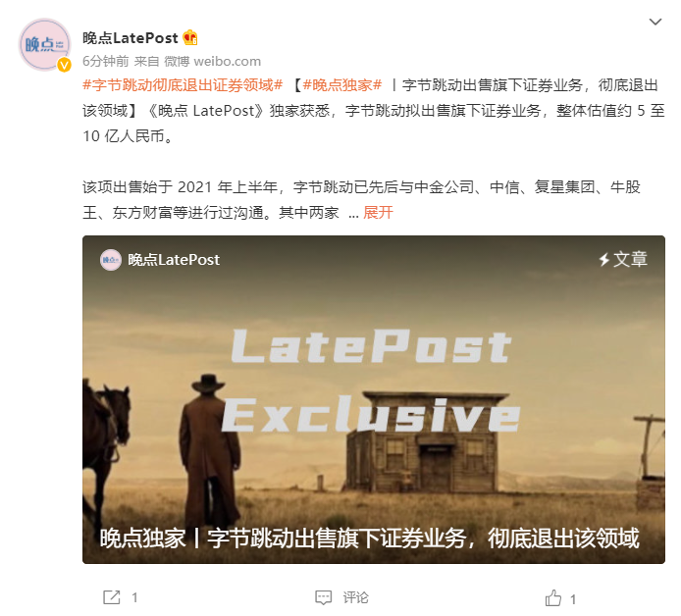Click the orange verified V badge
The height and width of the screenshot is (616, 681).
click(x=65, y=65)
